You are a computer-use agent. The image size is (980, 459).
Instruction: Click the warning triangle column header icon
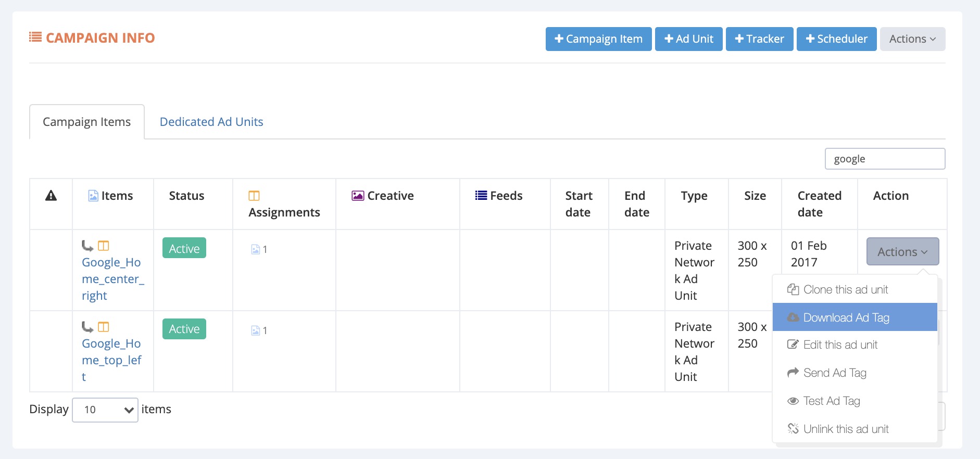click(51, 196)
